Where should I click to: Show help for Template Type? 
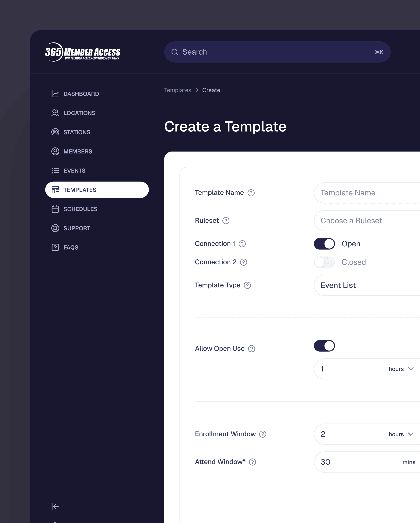coord(247,285)
